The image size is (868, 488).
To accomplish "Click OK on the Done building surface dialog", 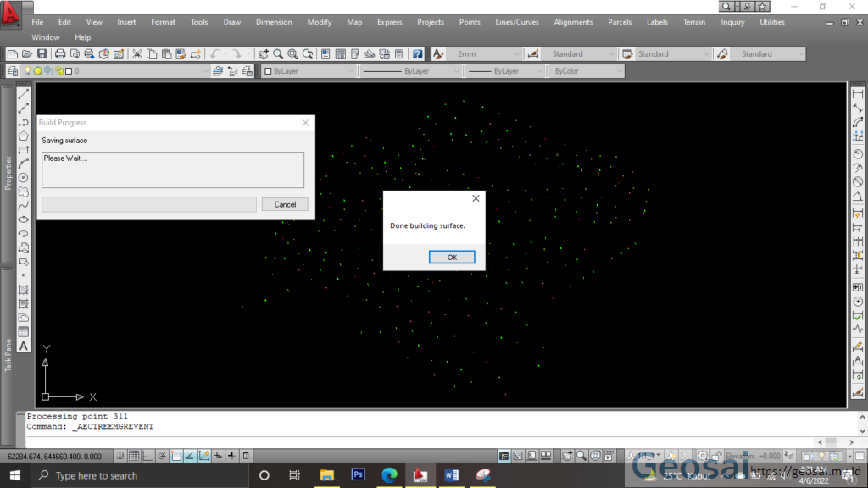I will (452, 257).
